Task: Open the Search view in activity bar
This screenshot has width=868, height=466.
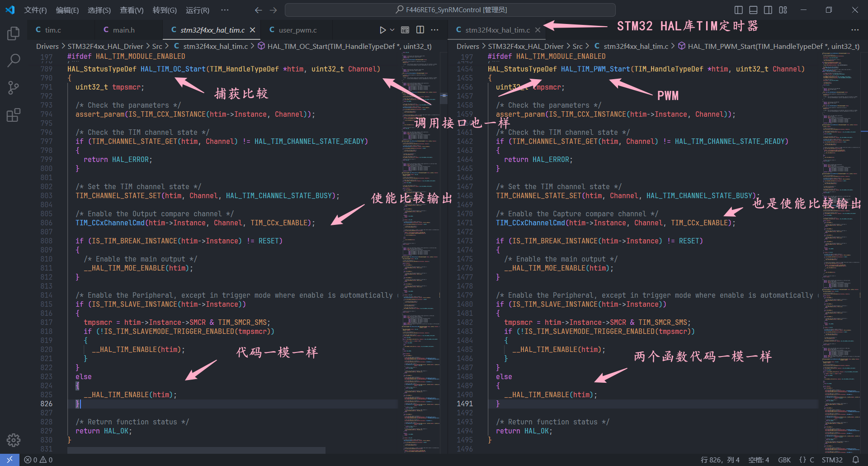Action: [x=14, y=61]
